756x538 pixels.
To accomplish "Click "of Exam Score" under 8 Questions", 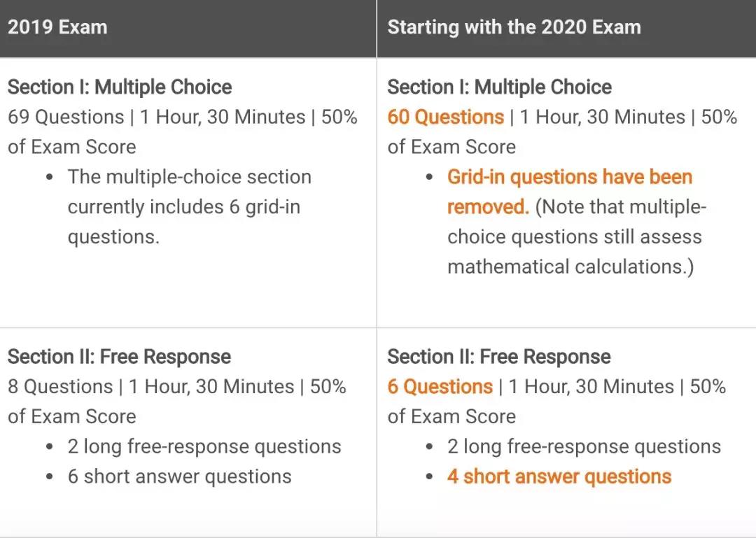I will (71, 417).
